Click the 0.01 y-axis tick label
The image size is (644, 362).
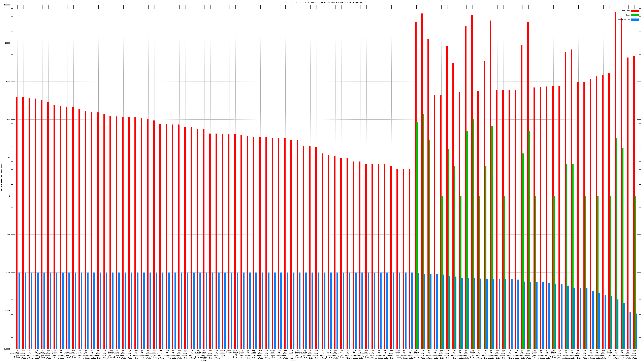pos(8,273)
